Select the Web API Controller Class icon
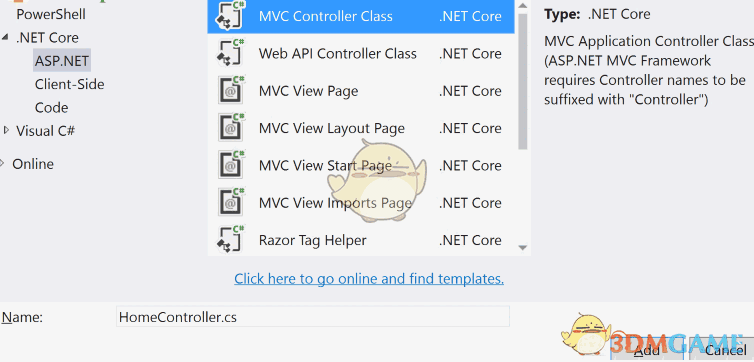 (230, 53)
